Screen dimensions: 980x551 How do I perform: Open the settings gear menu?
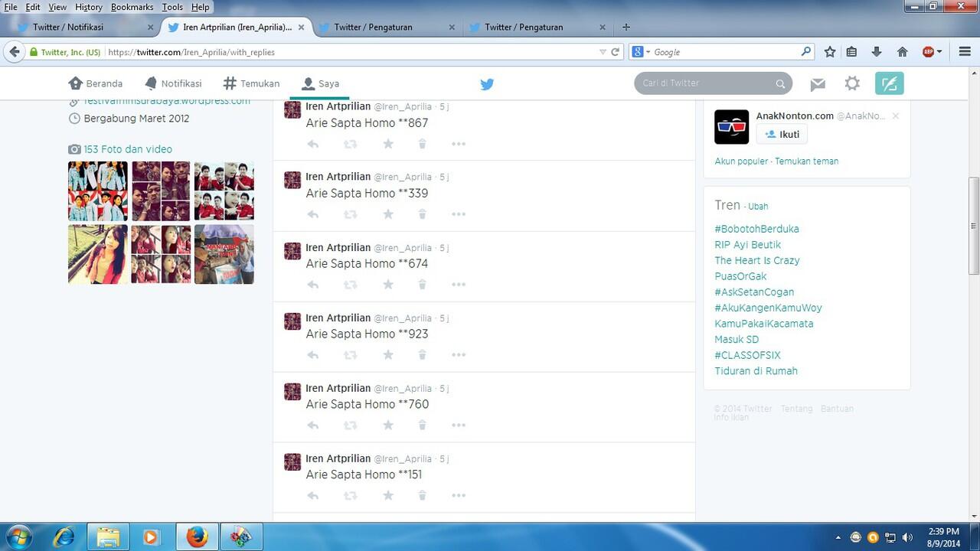(852, 83)
